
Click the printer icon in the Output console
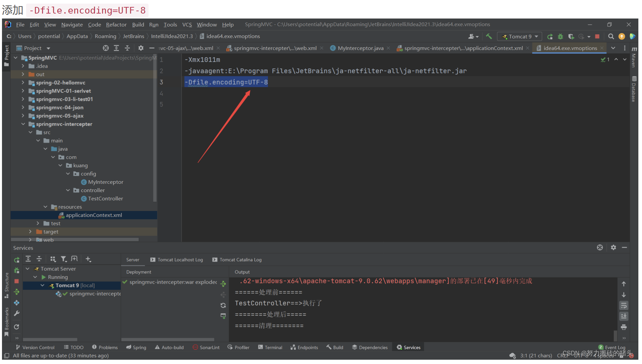[624, 327]
